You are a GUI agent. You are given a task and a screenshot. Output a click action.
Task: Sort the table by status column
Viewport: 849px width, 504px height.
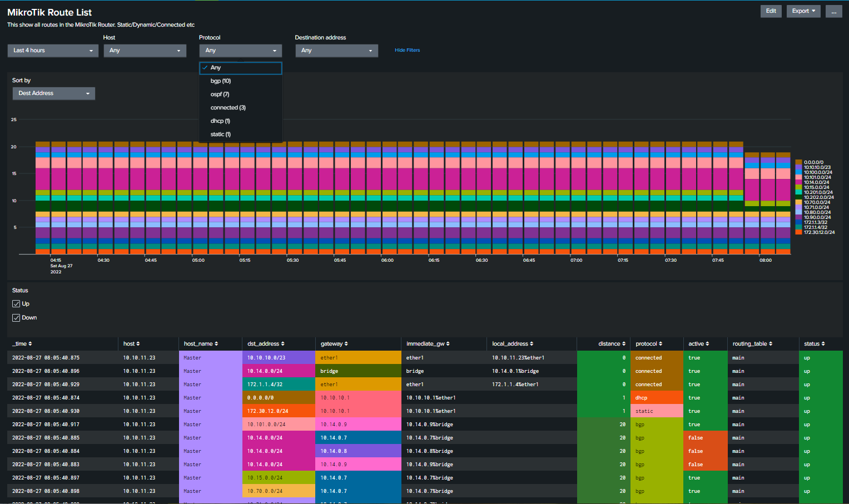click(814, 343)
